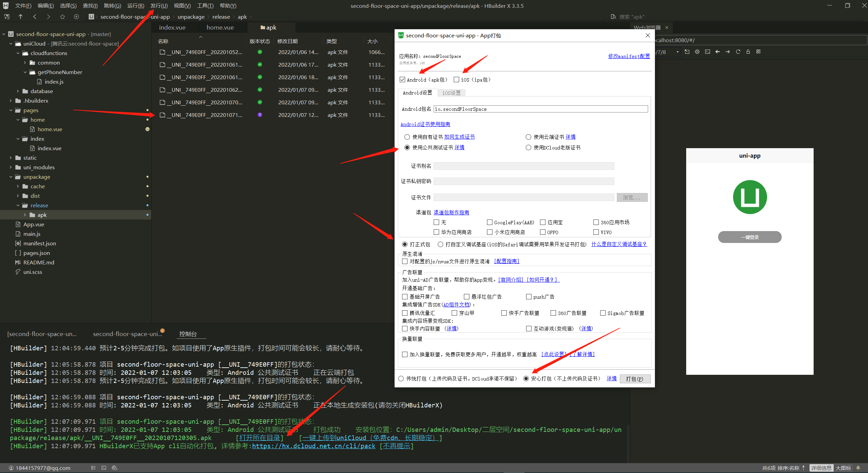The image size is (868, 473).
Task: Click the 打包(P) button
Action: (x=635, y=379)
